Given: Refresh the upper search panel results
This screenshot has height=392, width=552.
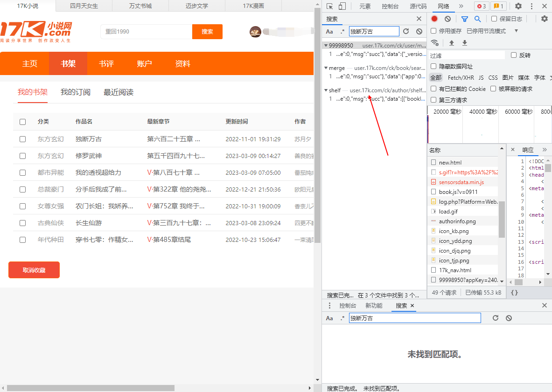Looking at the screenshot, I should [x=406, y=31].
